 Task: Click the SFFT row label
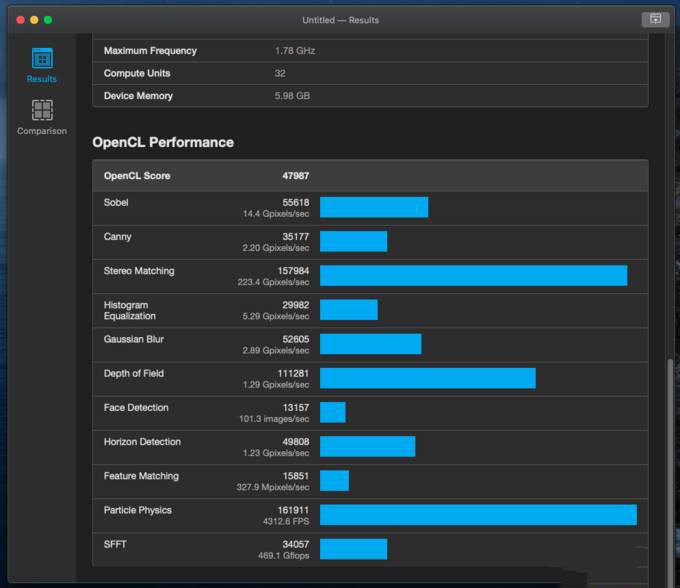(115, 545)
